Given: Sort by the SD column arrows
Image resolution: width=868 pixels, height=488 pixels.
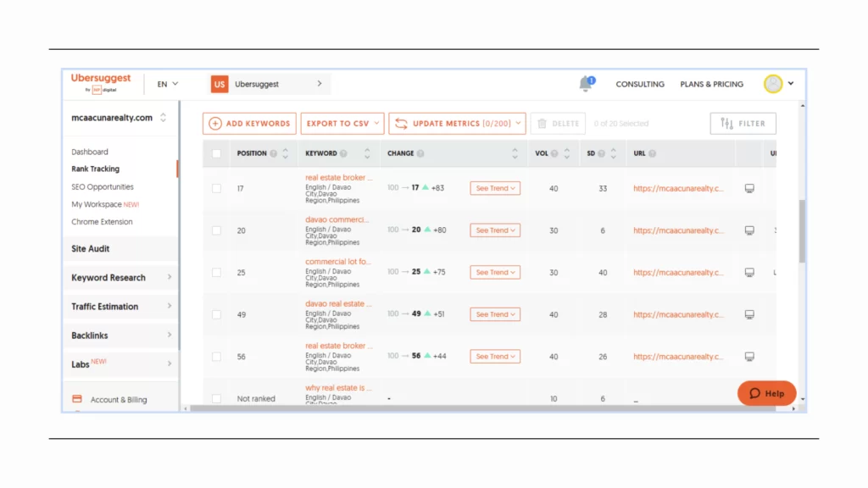Looking at the screenshot, I should (614, 153).
